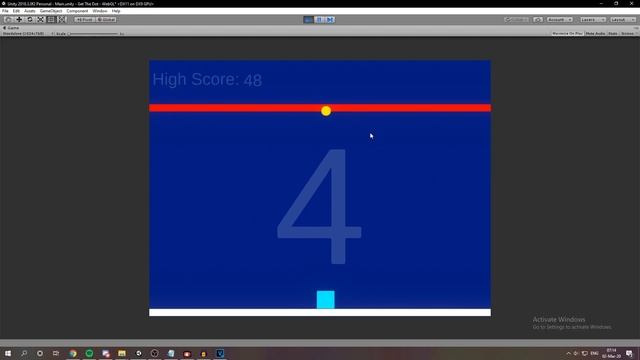Open the GameObject menu
This screenshot has height=360, width=640.
pyautogui.click(x=51, y=11)
